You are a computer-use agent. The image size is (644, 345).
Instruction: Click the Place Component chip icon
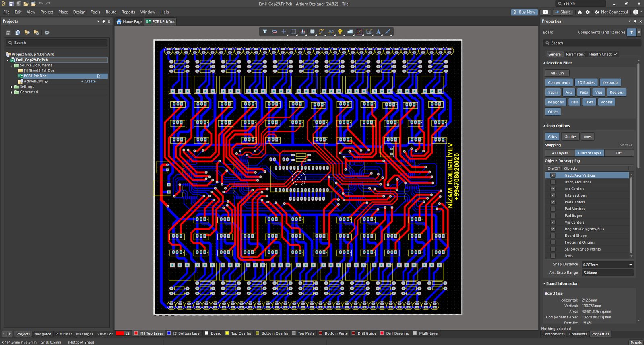(312, 32)
